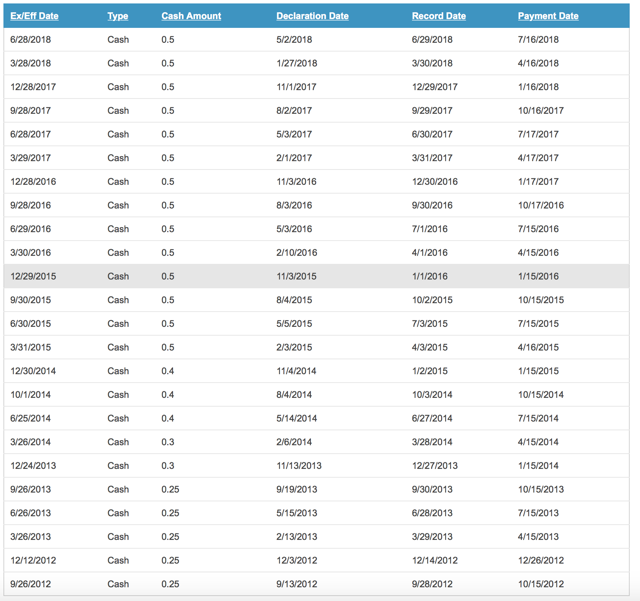Sort by the Payment Date column header
The height and width of the screenshot is (601, 640).
pos(548,16)
